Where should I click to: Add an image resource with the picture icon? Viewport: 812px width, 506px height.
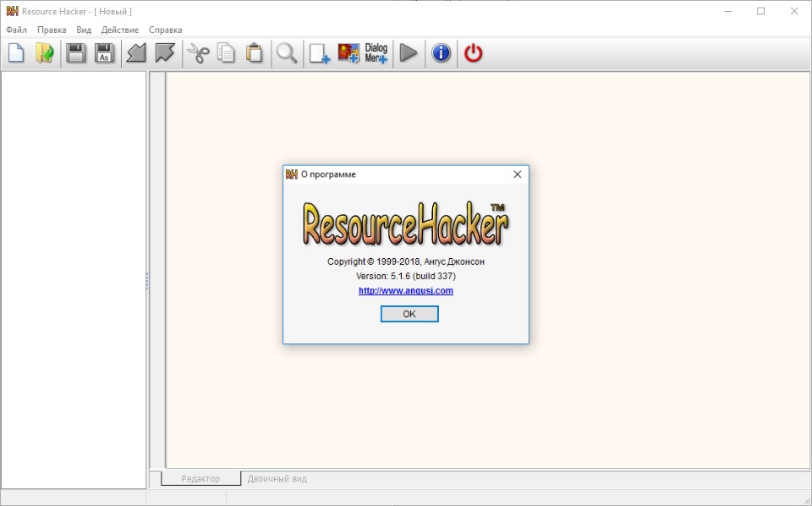348,52
